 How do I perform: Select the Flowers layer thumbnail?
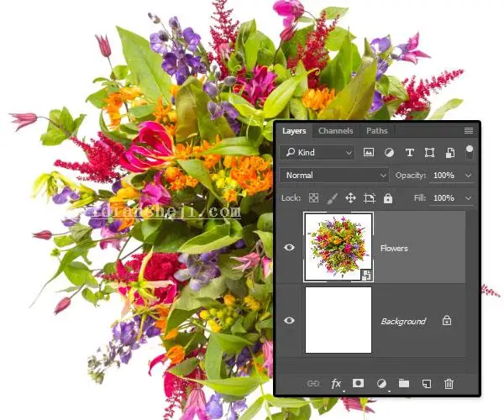(x=339, y=247)
